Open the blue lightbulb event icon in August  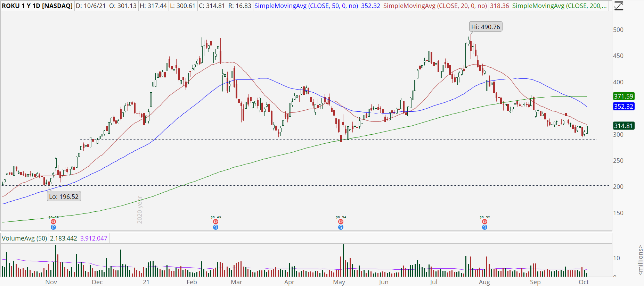click(x=484, y=227)
